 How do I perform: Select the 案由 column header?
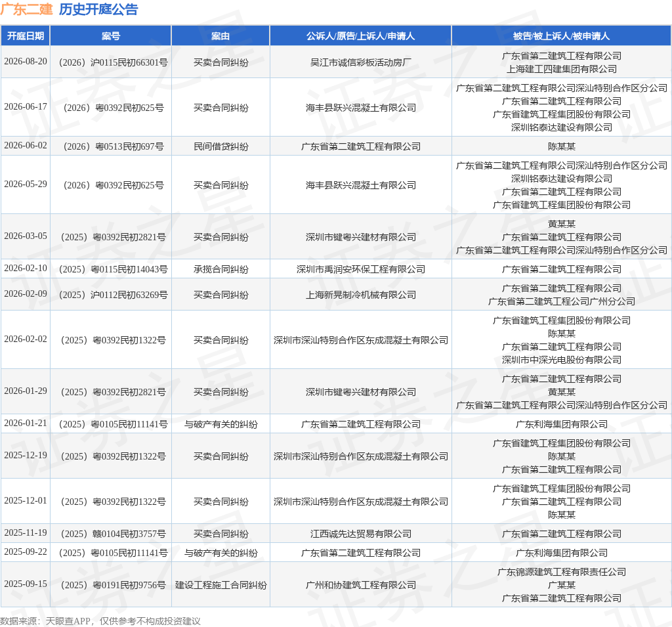(220, 36)
